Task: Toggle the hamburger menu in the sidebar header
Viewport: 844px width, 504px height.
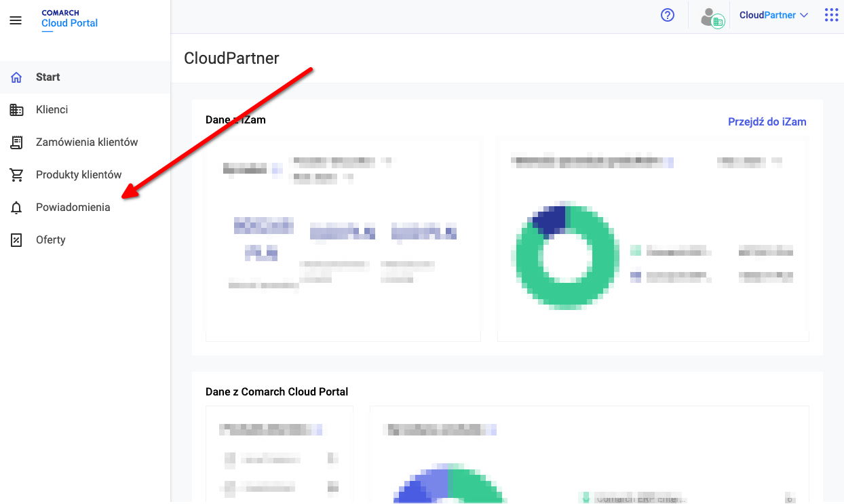Action: 16,20
